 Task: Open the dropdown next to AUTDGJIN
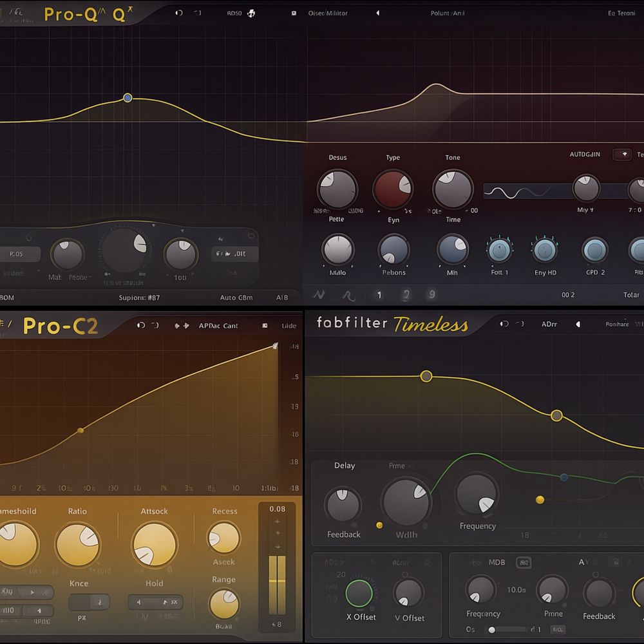tap(622, 155)
